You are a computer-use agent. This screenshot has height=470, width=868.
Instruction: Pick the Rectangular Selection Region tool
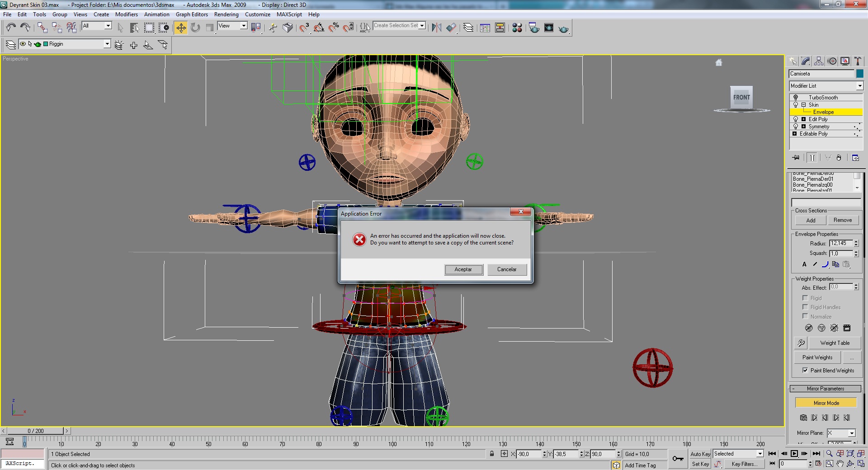pos(149,28)
